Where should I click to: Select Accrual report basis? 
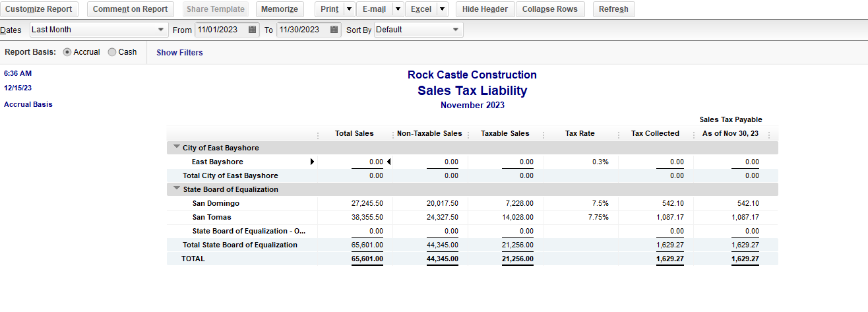pyautogui.click(x=67, y=52)
